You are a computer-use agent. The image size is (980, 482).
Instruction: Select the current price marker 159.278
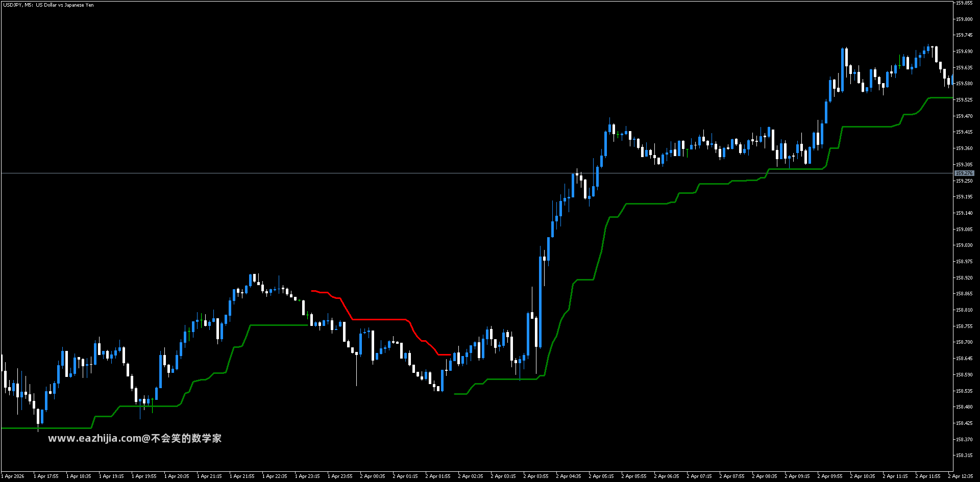(964, 173)
